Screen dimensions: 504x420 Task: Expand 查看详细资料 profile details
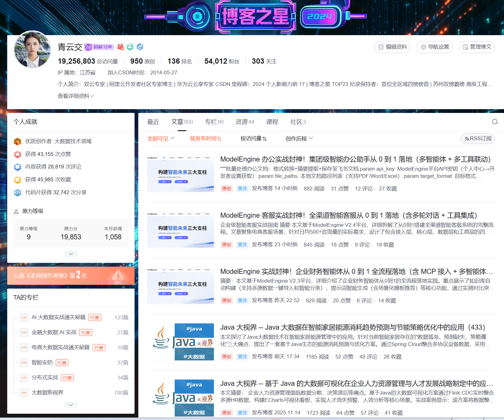pos(76,96)
